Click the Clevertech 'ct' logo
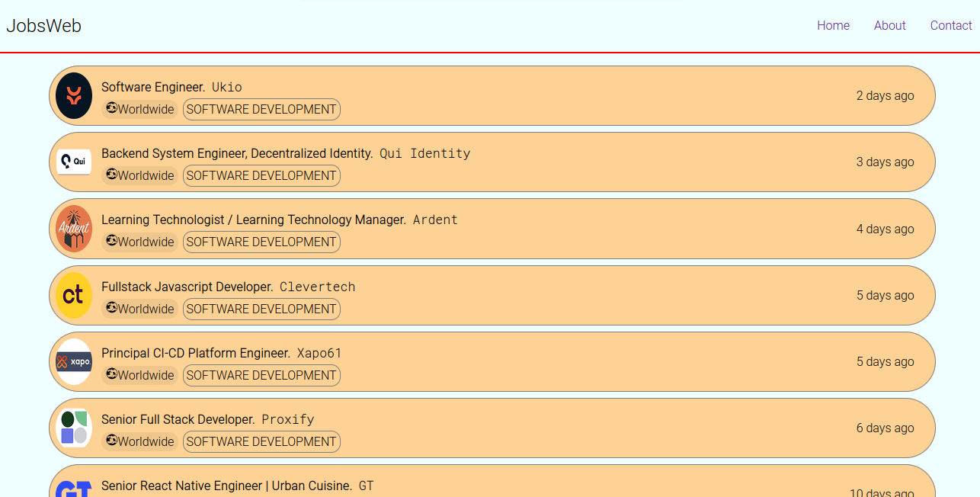This screenshot has height=497, width=980. tap(74, 295)
